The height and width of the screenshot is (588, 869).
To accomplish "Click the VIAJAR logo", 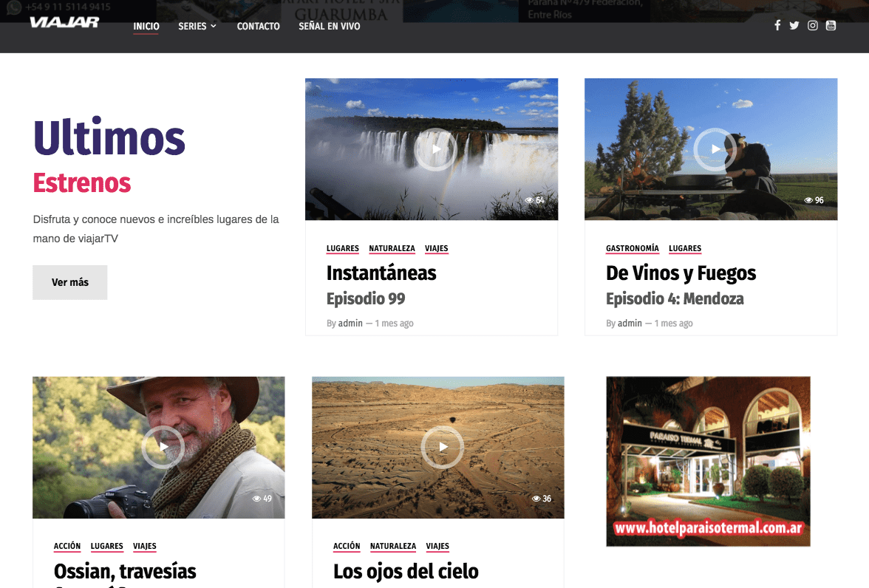I will (64, 23).
